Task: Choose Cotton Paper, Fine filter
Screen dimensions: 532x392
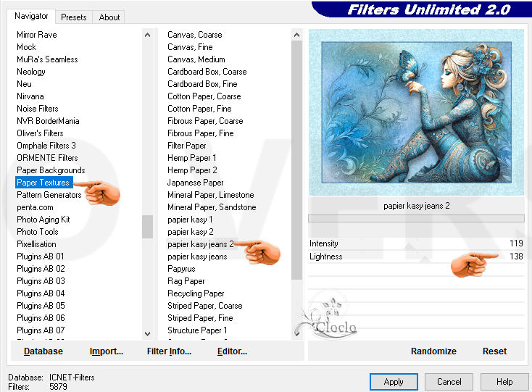Action: tap(199, 109)
